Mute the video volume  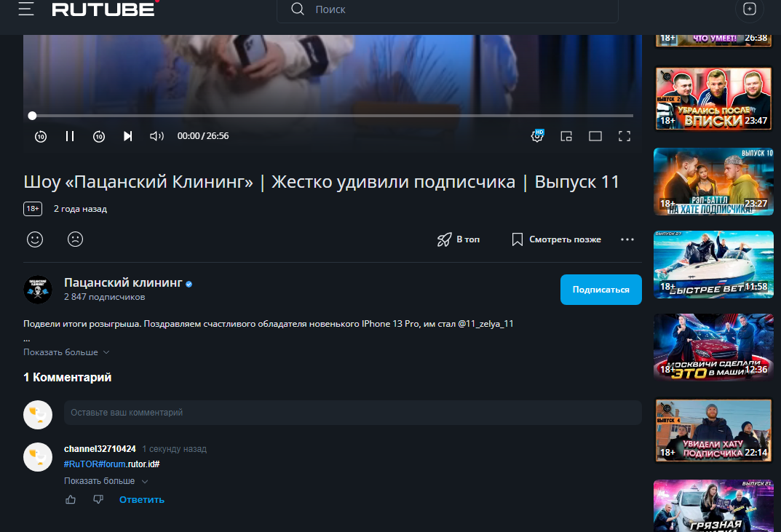(156, 136)
